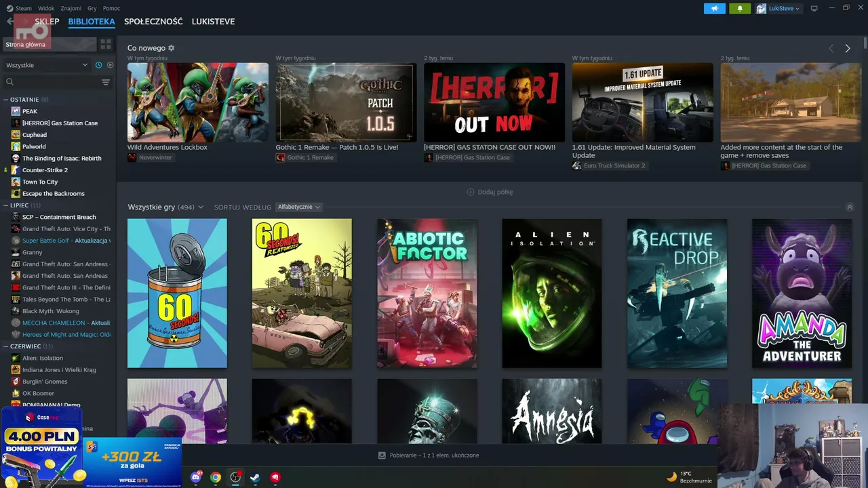Click the Neverwinter icon under Wild Adventures Lockbox
Image resolution: width=868 pixels, height=488 pixels.
pos(132,158)
